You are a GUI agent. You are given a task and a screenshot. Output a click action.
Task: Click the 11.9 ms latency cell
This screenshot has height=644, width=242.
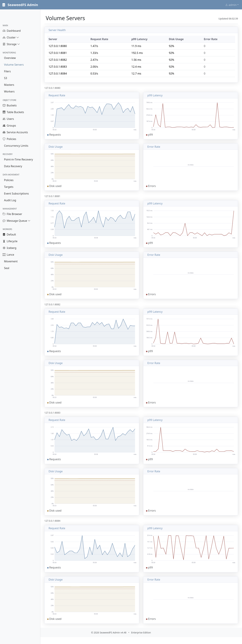tap(136, 46)
